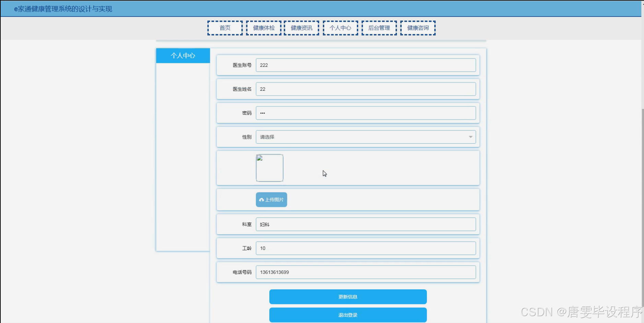
Task: Click the 上传图片 upload button
Action: click(271, 199)
